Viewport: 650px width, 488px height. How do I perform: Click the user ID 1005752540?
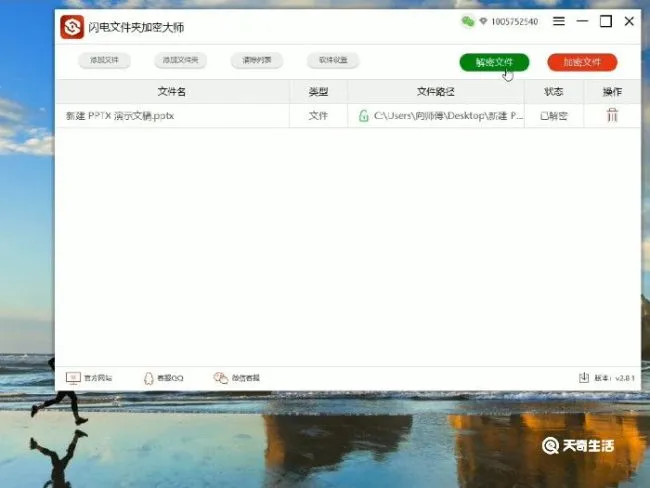pyautogui.click(x=514, y=22)
